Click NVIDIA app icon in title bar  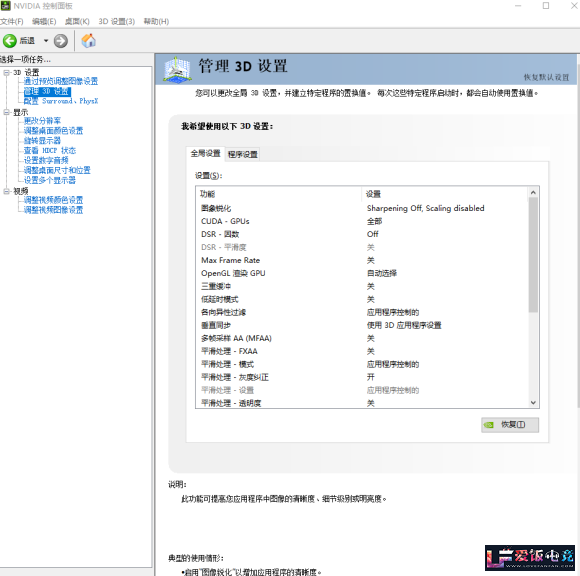point(5,6)
